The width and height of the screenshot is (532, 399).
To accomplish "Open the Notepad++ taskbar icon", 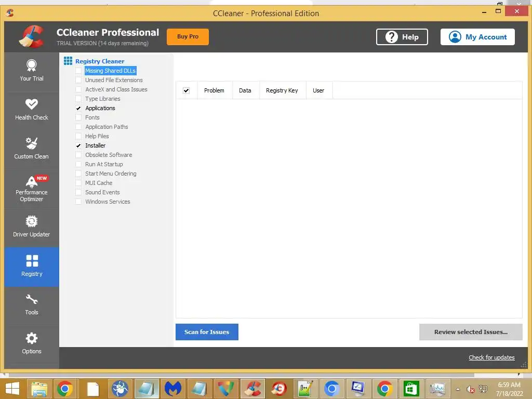I will point(304,389).
